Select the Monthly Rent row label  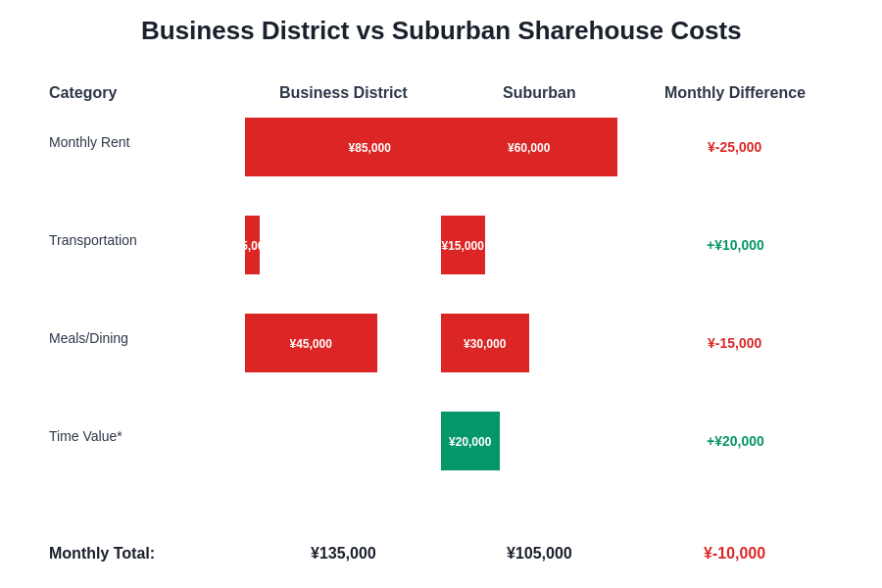[x=89, y=142]
